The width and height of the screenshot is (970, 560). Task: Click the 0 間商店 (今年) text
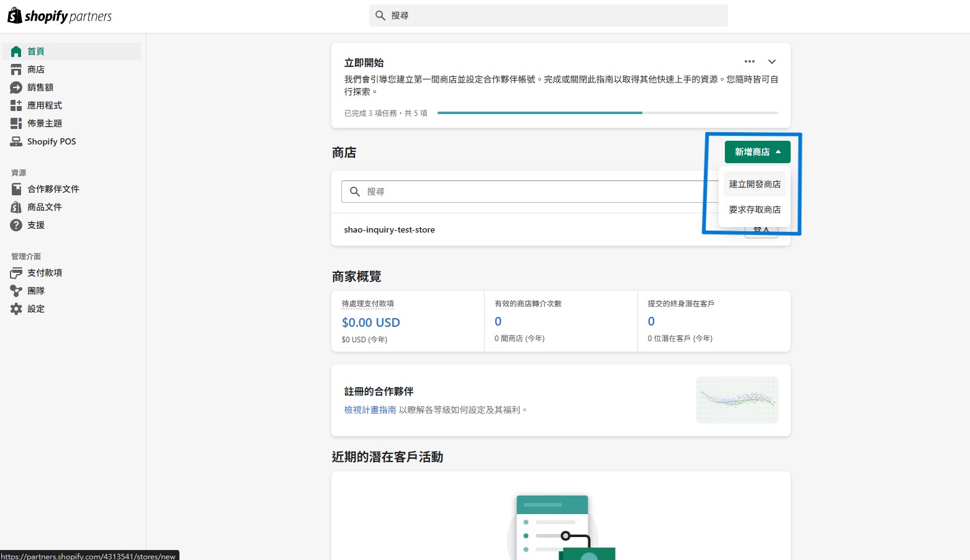pos(519,339)
